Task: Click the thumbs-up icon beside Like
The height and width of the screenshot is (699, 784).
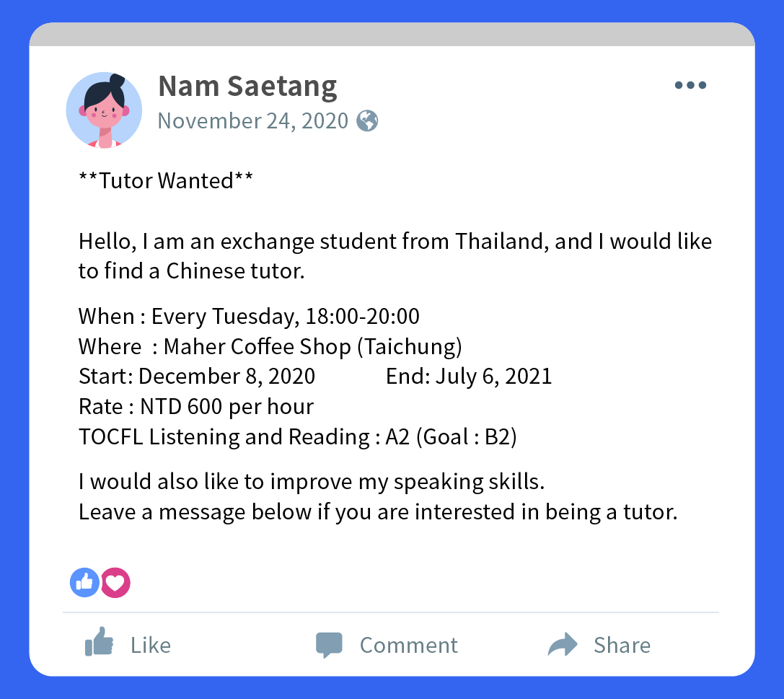Action: click(x=99, y=641)
